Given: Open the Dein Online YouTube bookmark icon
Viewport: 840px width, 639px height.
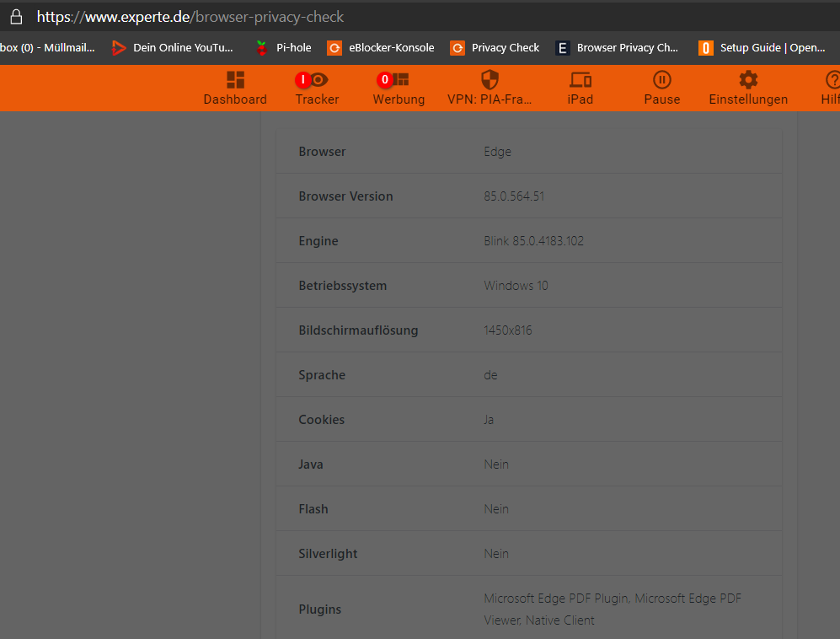Looking at the screenshot, I should [x=119, y=48].
